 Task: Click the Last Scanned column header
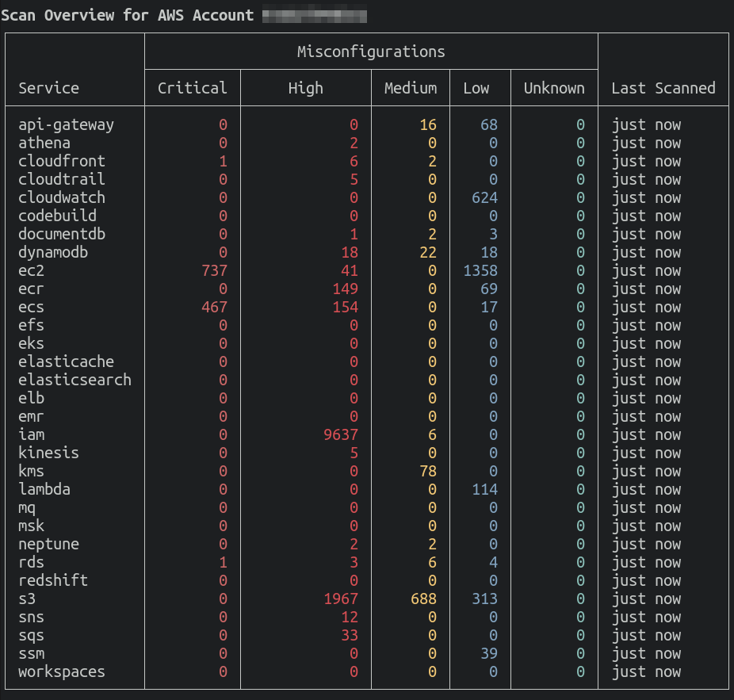tap(663, 88)
